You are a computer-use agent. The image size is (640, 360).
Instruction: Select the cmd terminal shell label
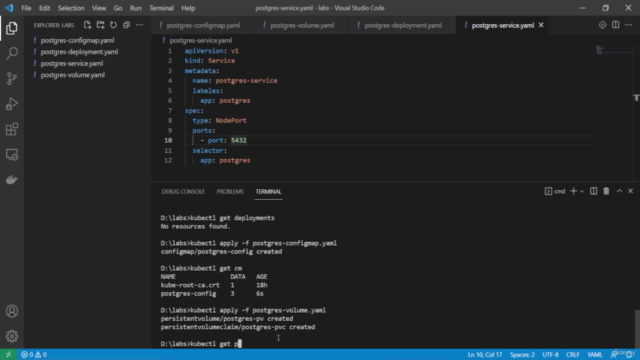555,191
